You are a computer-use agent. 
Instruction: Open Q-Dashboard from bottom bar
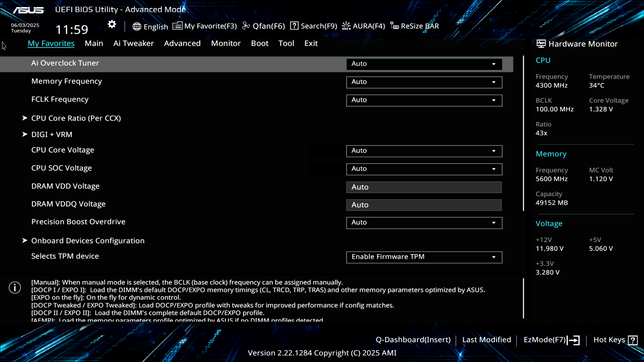click(413, 340)
